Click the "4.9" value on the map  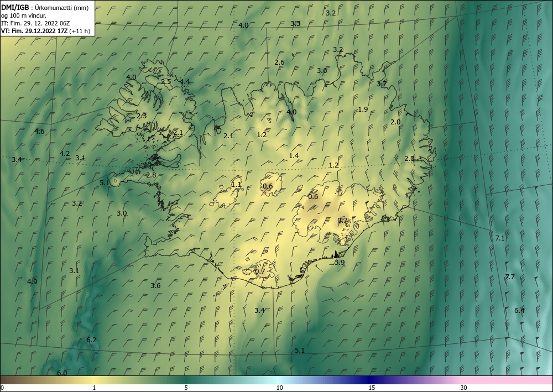[x=32, y=281]
